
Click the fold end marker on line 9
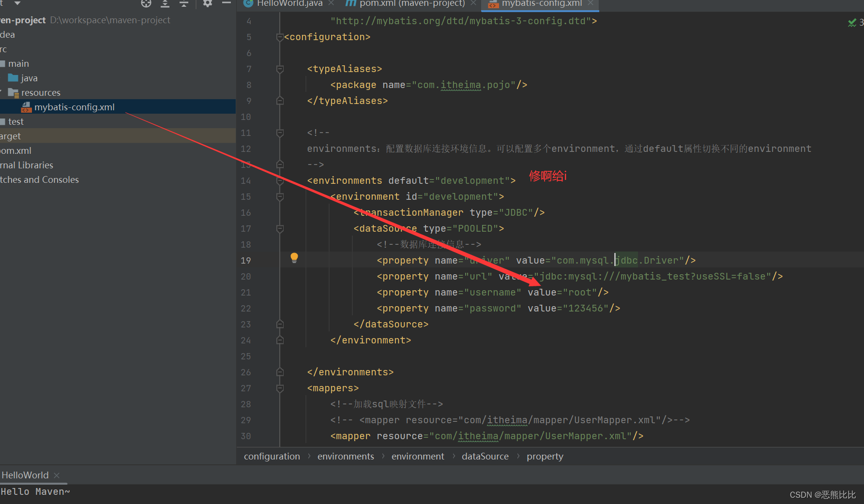tap(280, 101)
